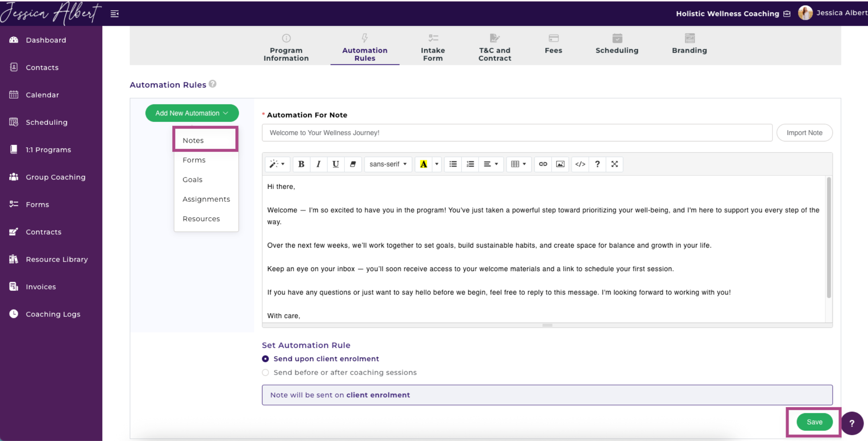The image size is (868, 441).
Task: Click the Jessica Albert signature logo
Action: pyautogui.click(x=51, y=13)
